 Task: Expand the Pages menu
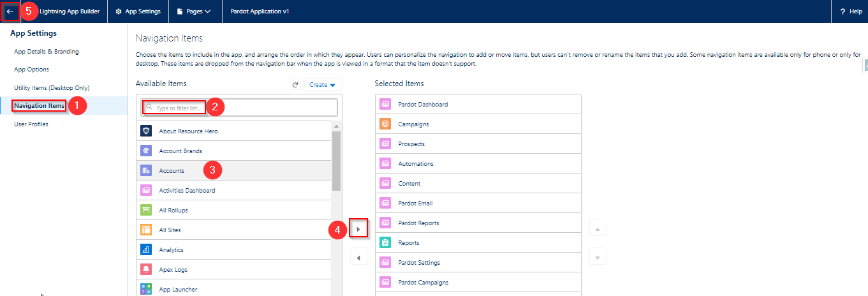[194, 11]
